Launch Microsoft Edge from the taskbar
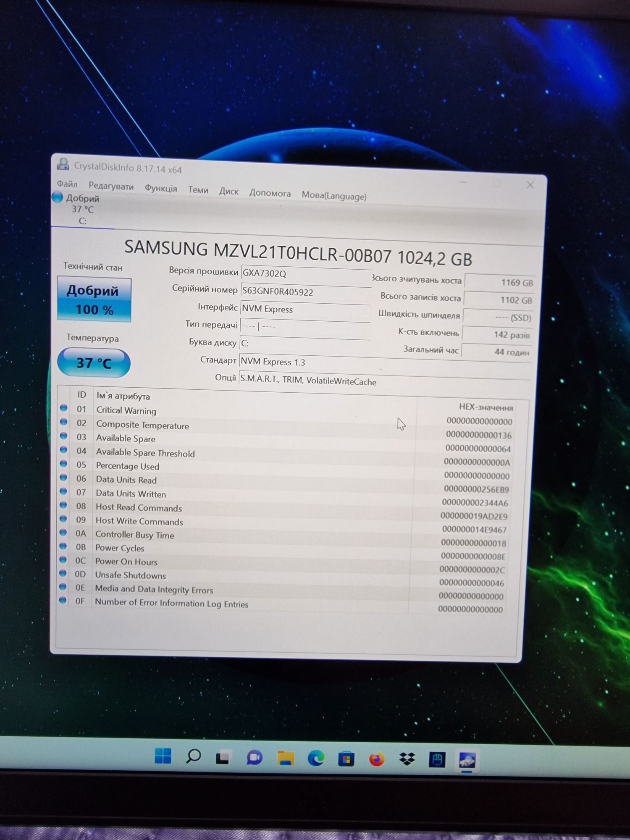The height and width of the screenshot is (840, 630). tap(316, 759)
